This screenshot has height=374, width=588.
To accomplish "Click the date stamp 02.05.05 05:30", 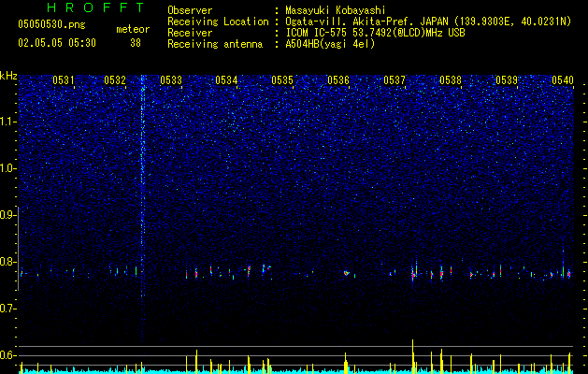I will (57, 43).
